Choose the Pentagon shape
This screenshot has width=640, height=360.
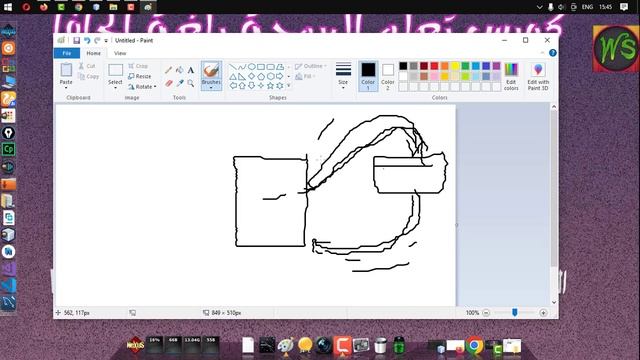261,76
